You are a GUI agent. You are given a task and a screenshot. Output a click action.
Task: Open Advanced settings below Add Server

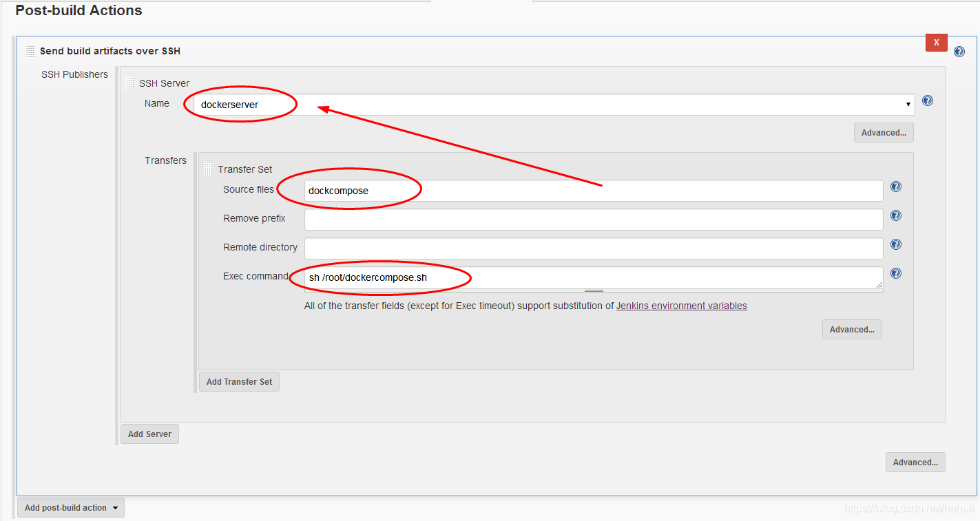[915, 462]
